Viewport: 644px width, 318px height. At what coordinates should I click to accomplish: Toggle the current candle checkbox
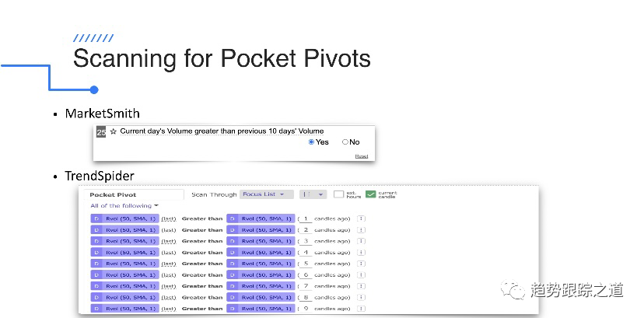pyautogui.click(x=371, y=194)
